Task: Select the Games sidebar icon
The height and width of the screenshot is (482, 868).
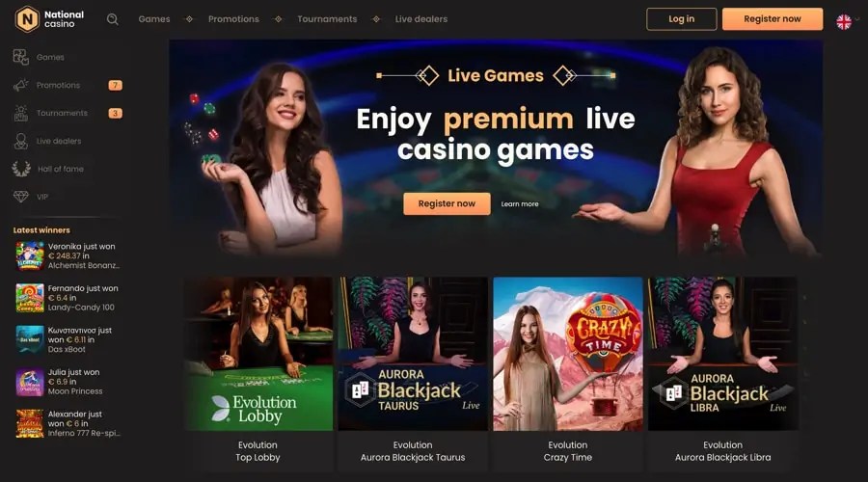Action: click(21, 57)
